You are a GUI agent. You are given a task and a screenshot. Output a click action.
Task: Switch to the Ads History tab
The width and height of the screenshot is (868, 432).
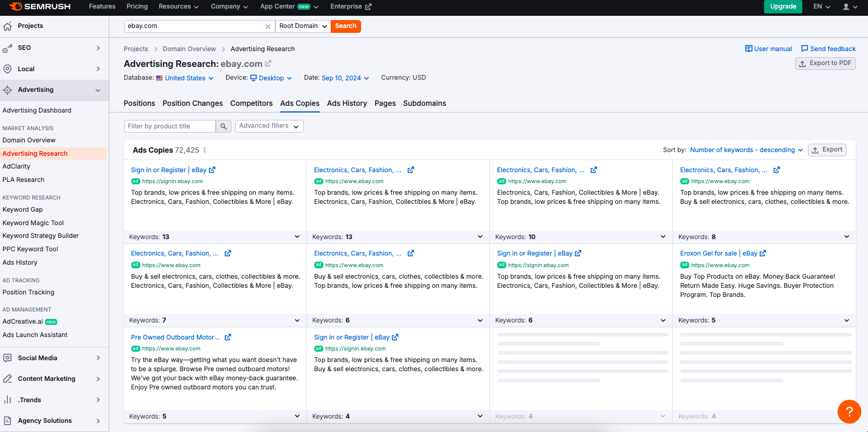[x=347, y=103]
